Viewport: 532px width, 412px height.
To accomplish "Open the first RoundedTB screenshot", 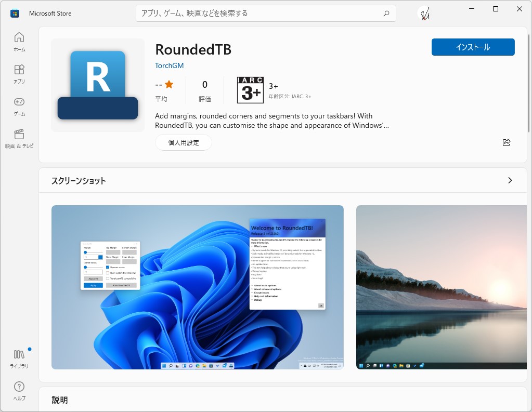I will tap(197, 287).
